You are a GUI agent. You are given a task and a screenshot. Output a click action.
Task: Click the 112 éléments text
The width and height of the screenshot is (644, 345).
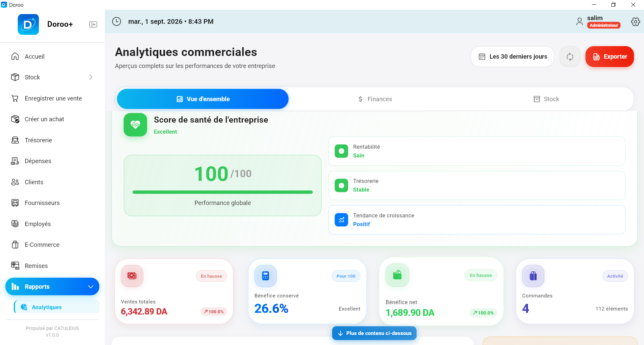[x=612, y=309]
